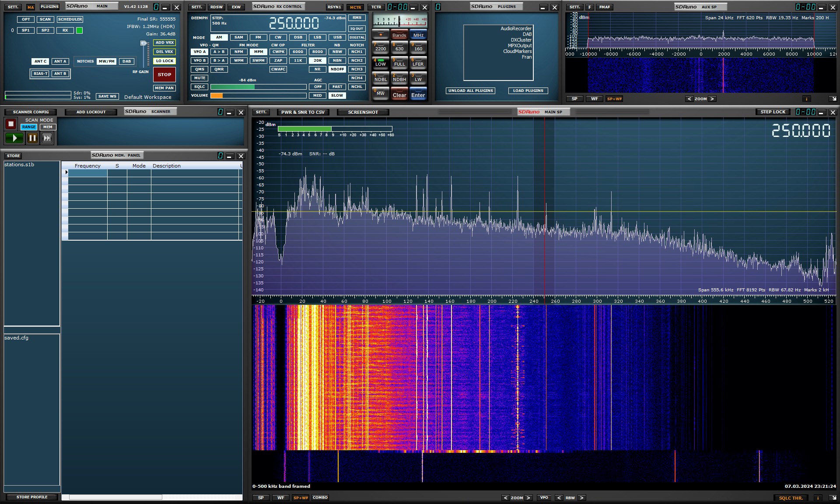
Task: Click the info 'i' icon next to SQLC THR.
Action: [818, 498]
